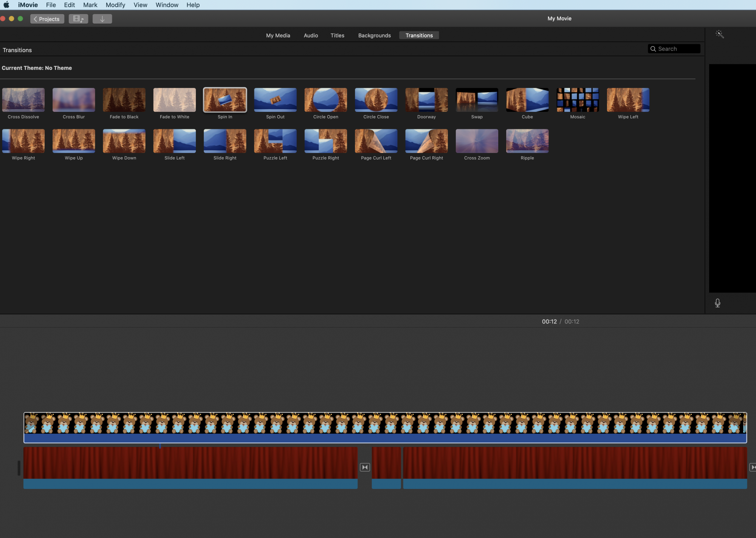Select the Spin Out transition
Image resolution: width=756 pixels, height=538 pixels.
pos(275,100)
